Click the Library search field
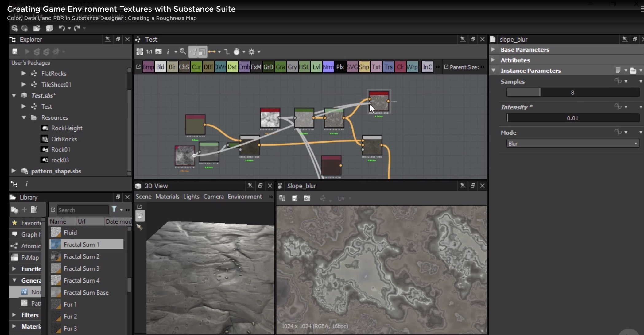Screen dimensions: 644x335 (x=83, y=210)
